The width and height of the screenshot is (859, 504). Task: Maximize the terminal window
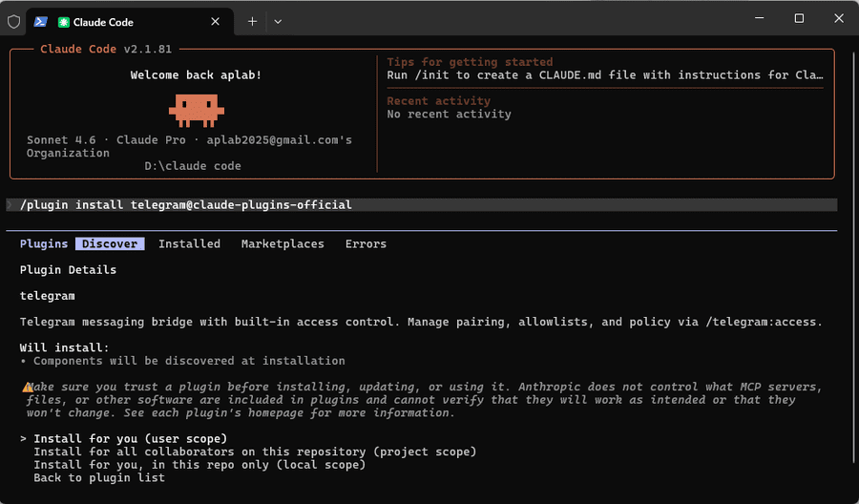pos(799,18)
